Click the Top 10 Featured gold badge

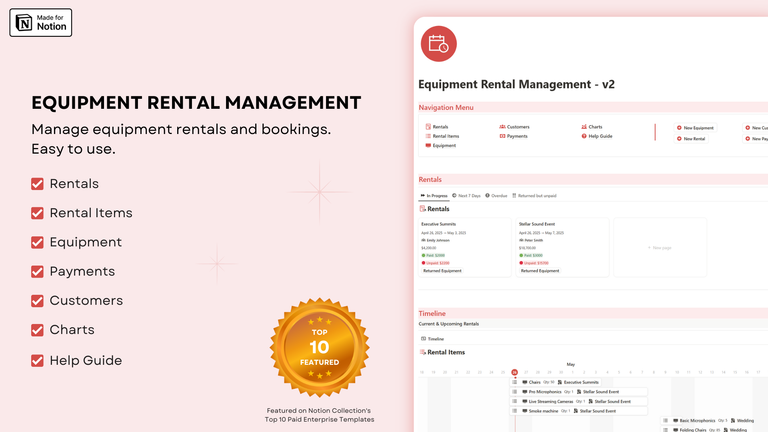coord(319,348)
